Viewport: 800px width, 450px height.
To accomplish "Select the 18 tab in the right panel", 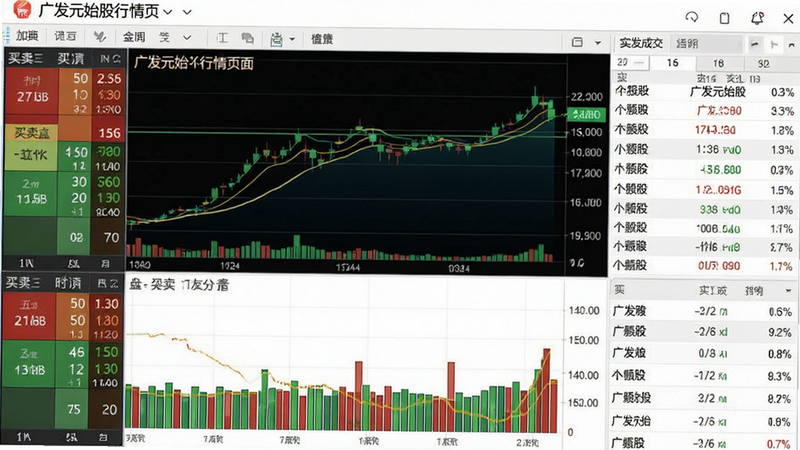I will (718, 63).
